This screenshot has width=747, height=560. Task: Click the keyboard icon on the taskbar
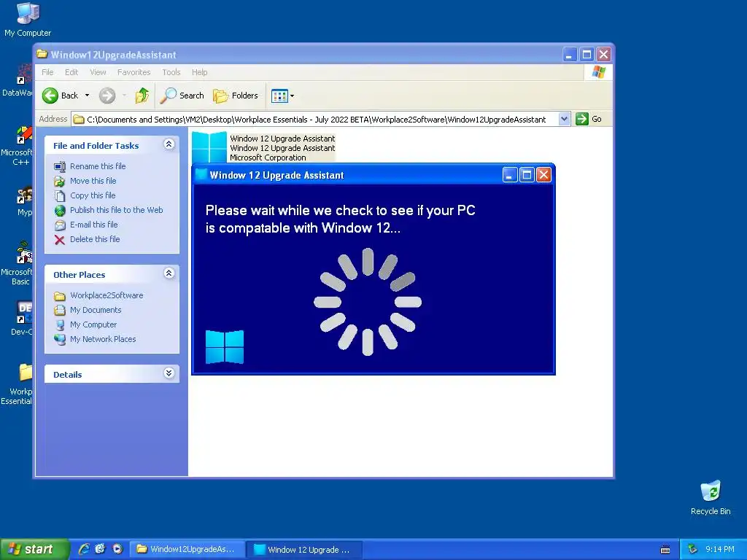coord(665,550)
